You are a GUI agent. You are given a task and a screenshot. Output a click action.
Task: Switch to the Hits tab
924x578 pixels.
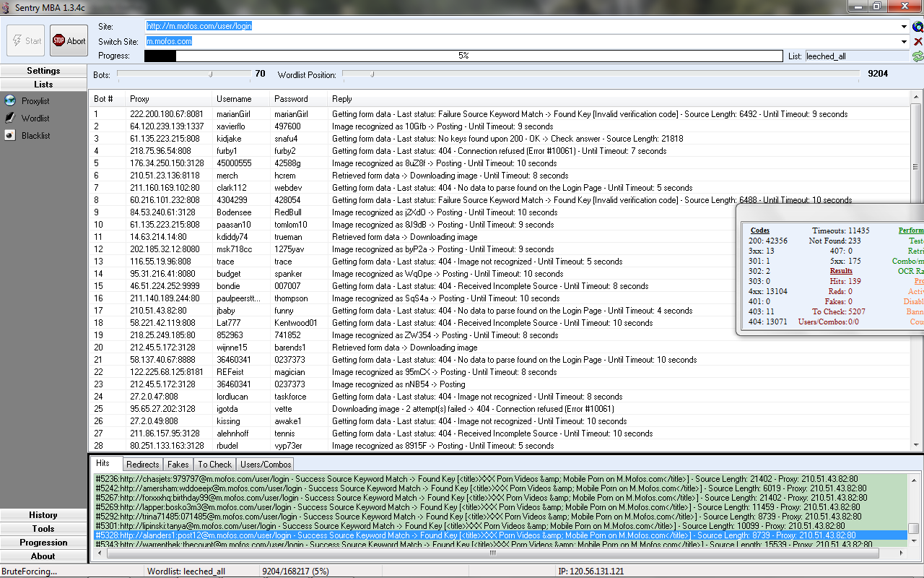(105, 463)
